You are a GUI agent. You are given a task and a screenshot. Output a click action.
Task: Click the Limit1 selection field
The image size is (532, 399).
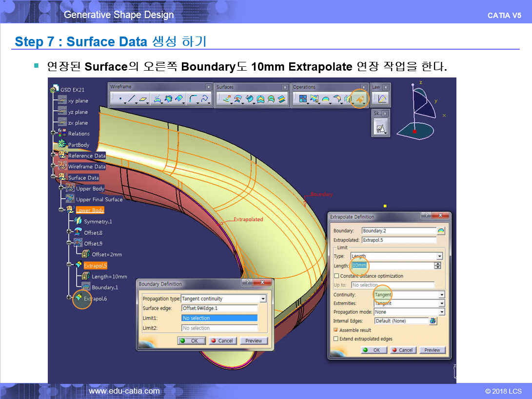219,318
